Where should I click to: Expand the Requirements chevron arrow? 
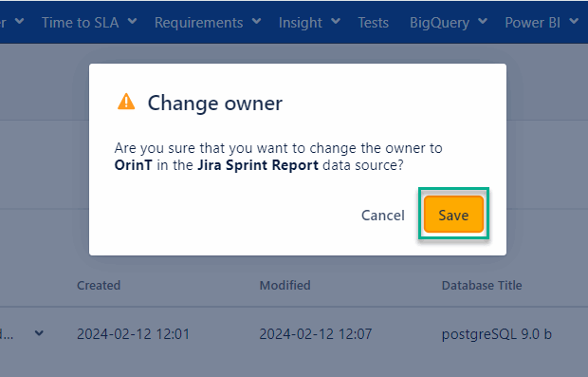(x=256, y=22)
